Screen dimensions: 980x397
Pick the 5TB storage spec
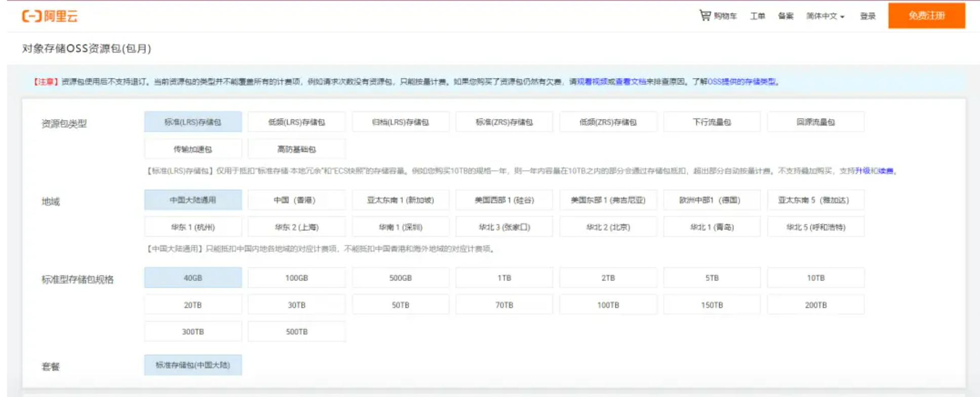click(712, 278)
